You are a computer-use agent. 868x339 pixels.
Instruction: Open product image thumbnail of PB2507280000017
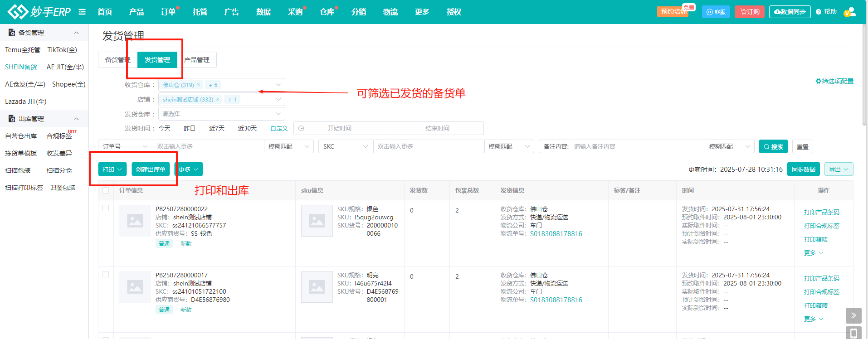pos(135,287)
